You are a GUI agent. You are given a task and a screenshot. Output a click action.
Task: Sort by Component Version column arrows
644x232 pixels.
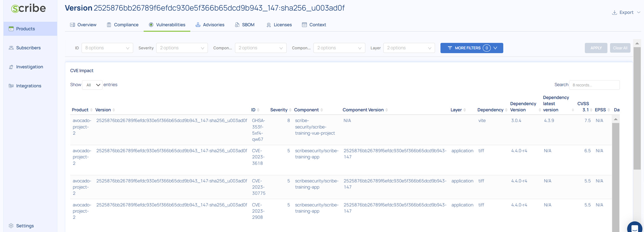click(x=387, y=110)
